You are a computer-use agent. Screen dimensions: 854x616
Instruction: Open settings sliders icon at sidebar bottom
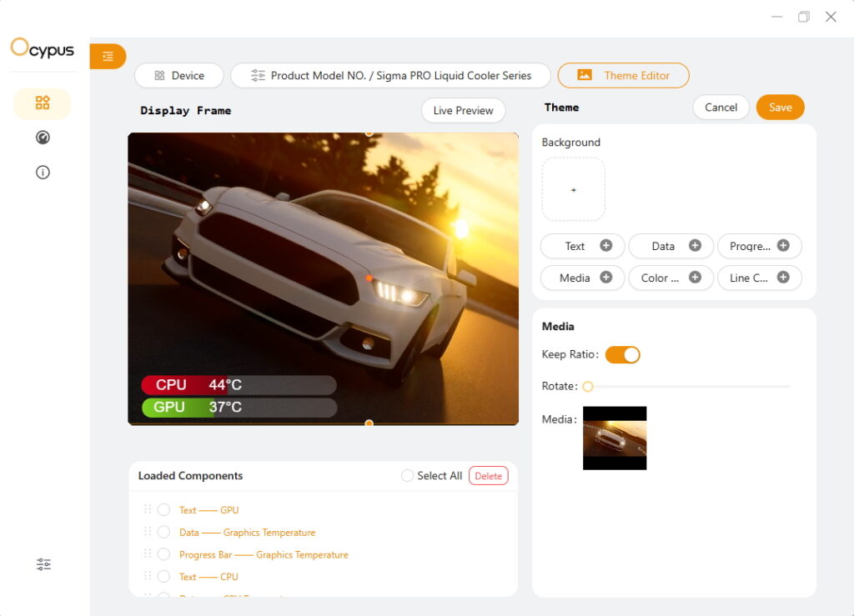[x=43, y=564]
